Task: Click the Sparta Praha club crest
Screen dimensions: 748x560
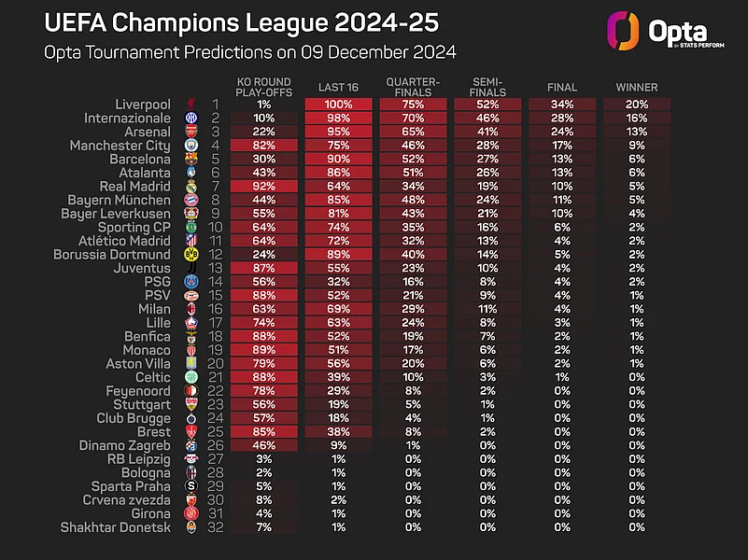Action: coord(191,486)
